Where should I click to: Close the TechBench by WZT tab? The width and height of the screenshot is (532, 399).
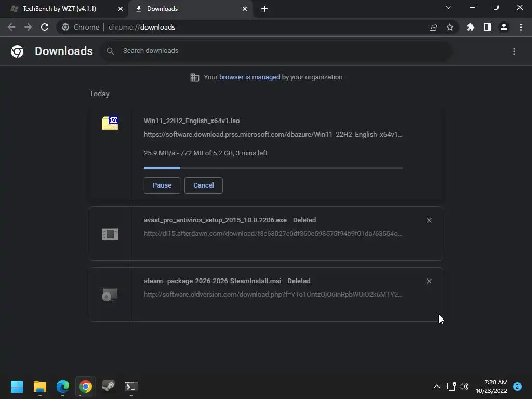pyautogui.click(x=121, y=9)
